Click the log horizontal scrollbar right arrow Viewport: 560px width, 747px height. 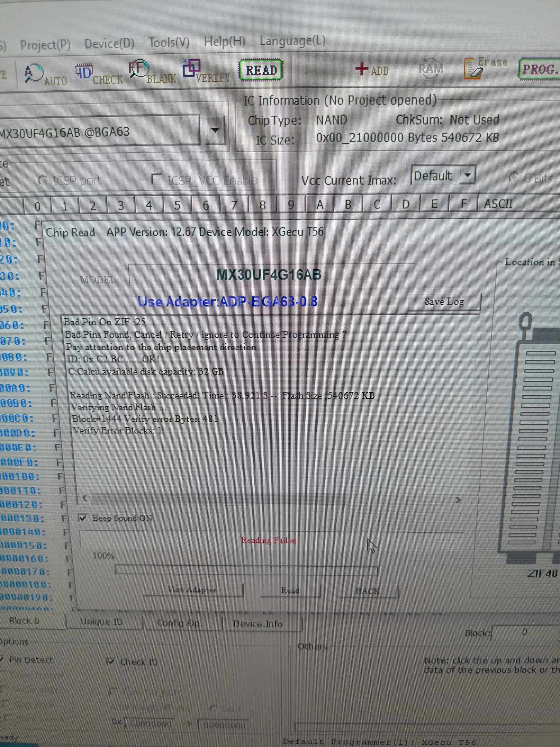[458, 499]
